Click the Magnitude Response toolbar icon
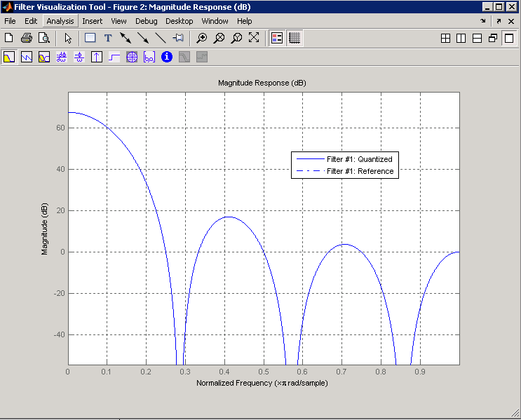The width and height of the screenshot is (521, 420). [9, 57]
